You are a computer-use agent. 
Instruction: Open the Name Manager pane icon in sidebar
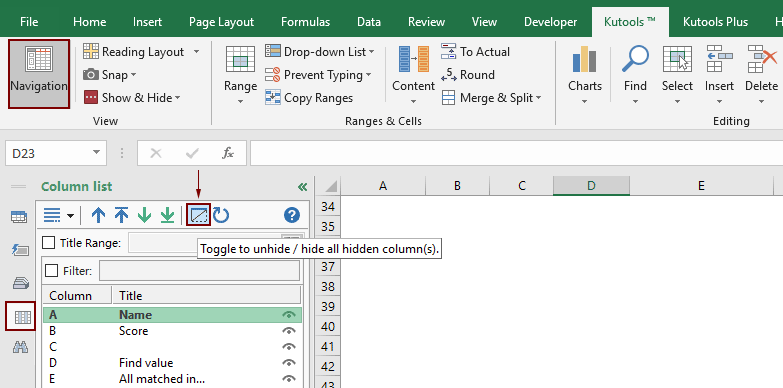click(x=20, y=283)
